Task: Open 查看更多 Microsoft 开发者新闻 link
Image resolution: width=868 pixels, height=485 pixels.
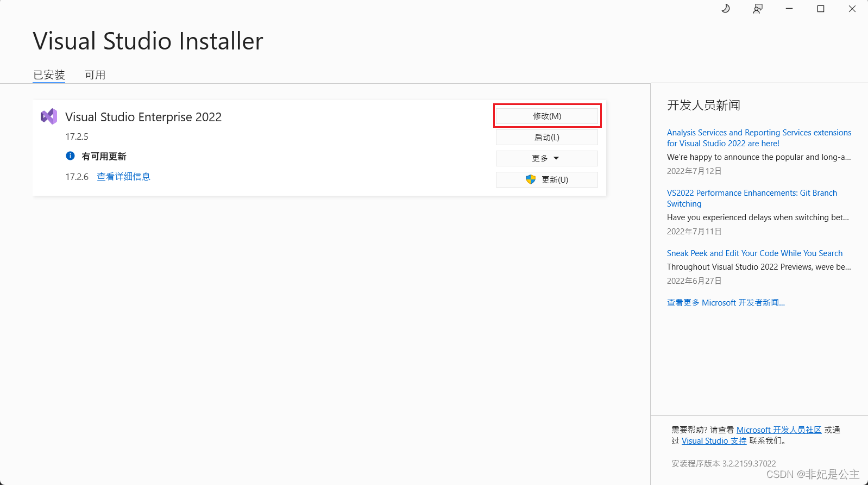Action: tap(726, 303)
